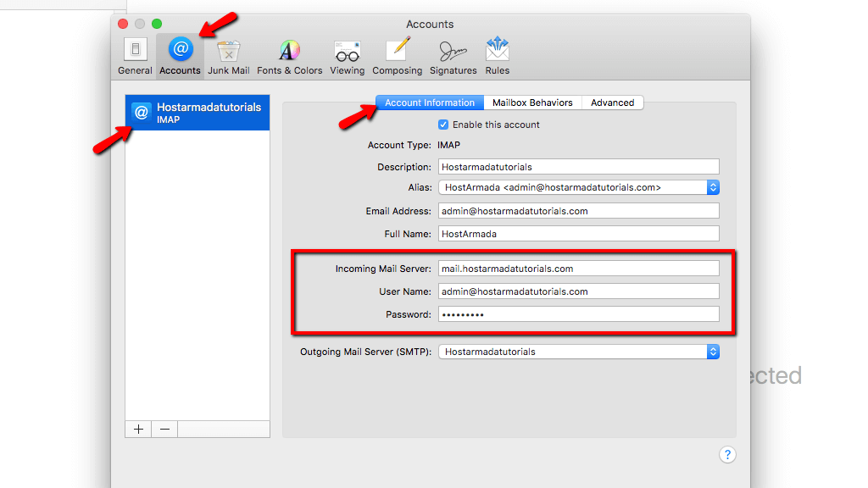The image size is (868, 488).
Task: Add a new account with plus button
Action: point(138,430)
